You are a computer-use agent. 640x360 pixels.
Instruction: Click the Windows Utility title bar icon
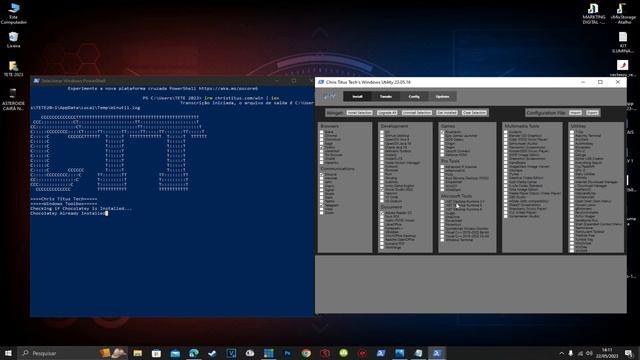[321, 82]
